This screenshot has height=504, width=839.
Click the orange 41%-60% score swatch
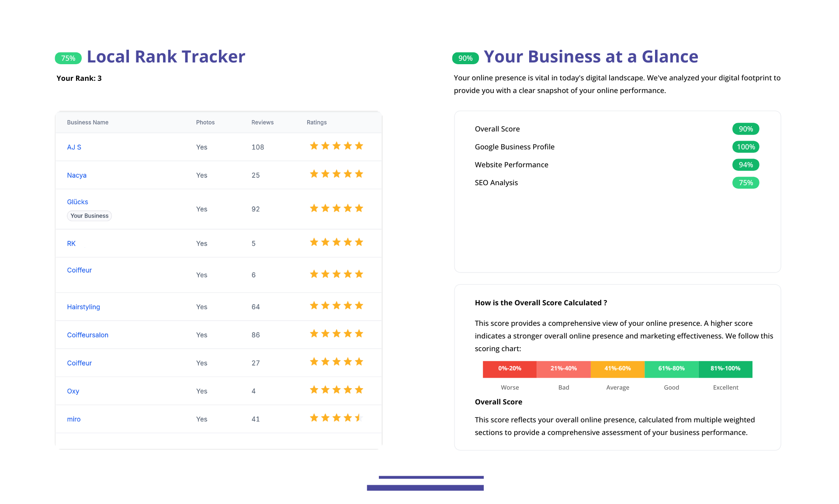617,369
